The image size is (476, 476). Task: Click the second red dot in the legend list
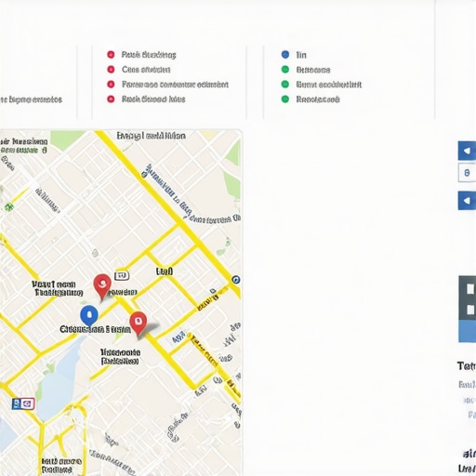point(111,70)
